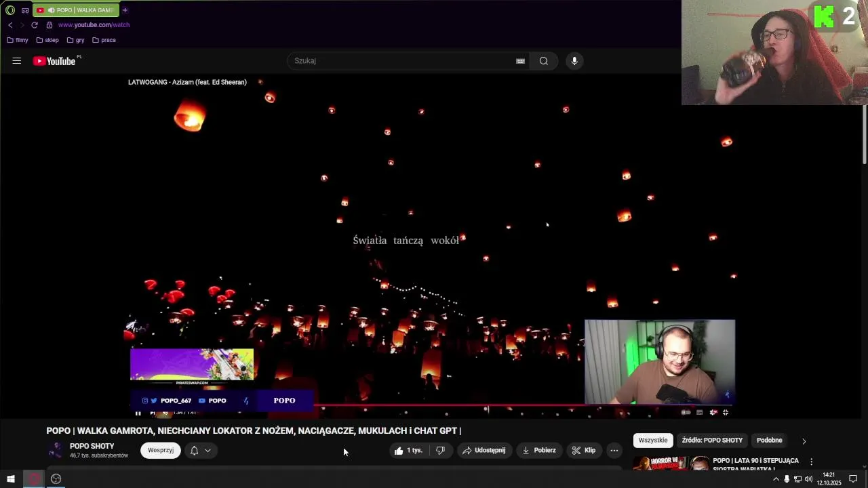Open POPO | LATA 90 I STEPUJĄCA video
The height and width of the screenshot is (488, 868).
coord(755,464)
